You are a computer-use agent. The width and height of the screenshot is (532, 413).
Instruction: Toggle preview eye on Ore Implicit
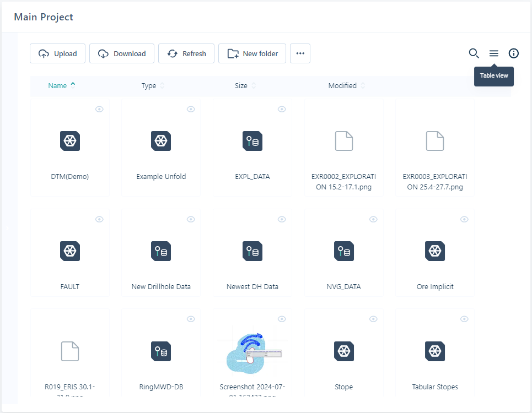(x=464, y=219)
